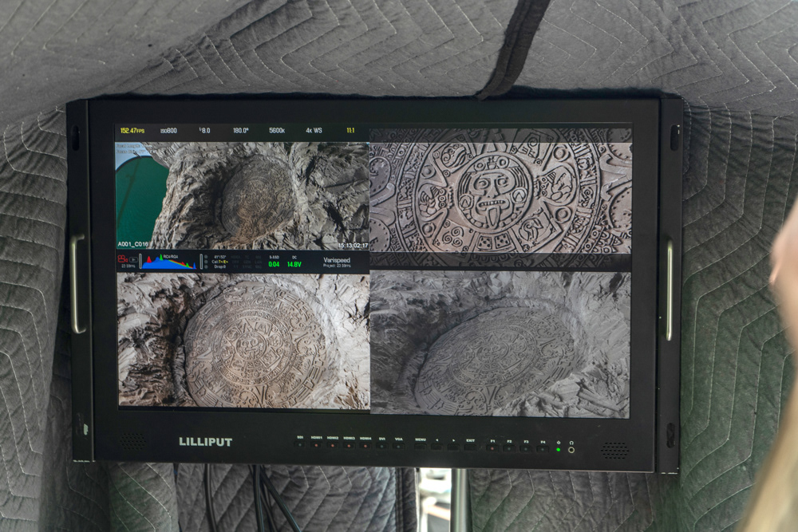The width and height of the screenshot is (798, 532).
Task: Click the headphone jack port
Action: (x=571, y=450)
